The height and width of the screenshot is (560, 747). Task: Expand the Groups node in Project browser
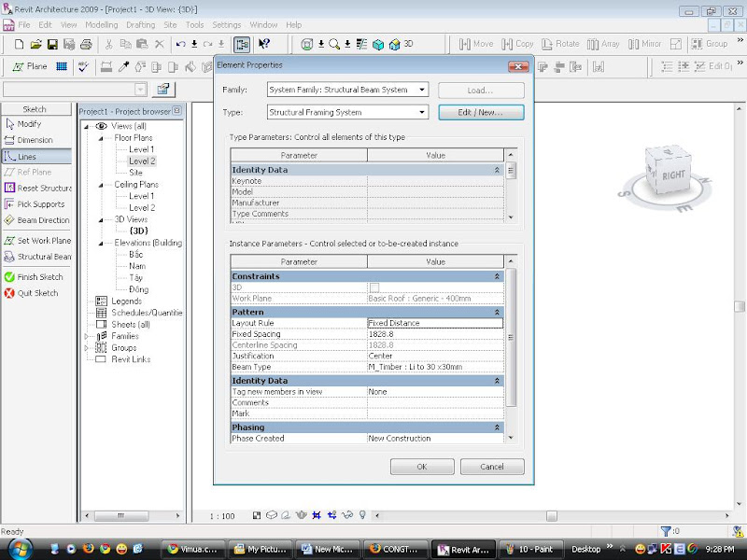[x=86, y=348]
